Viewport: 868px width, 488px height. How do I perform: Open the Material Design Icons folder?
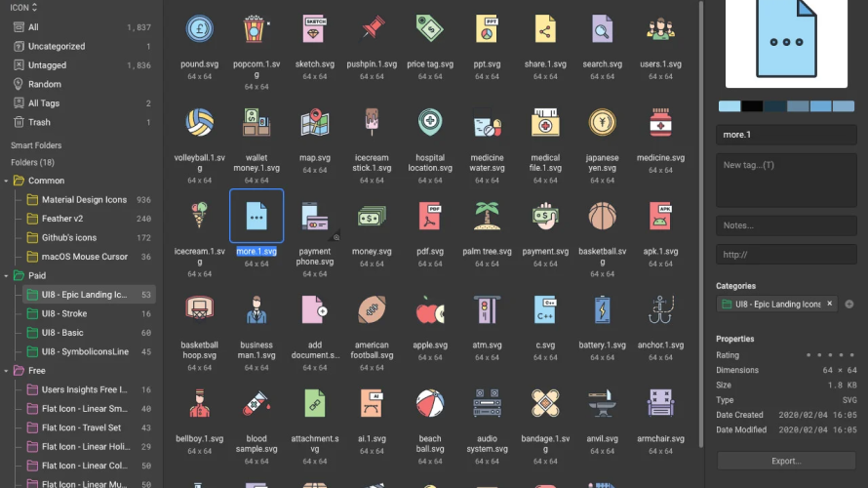84,200
